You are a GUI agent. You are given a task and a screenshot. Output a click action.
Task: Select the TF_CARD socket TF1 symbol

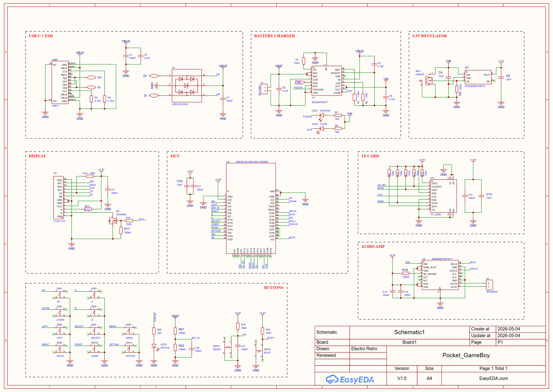(443, 196)
